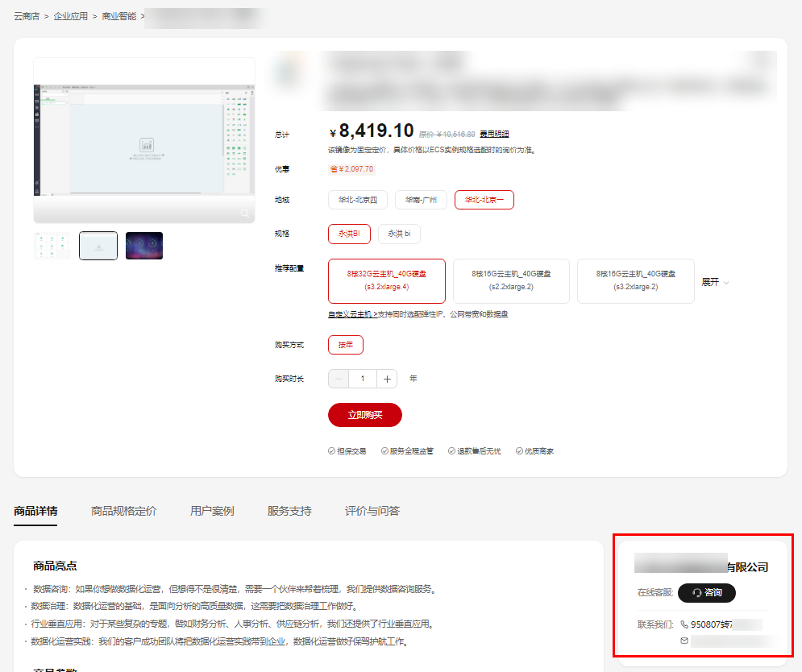
Task: Choose spec 永洪BI
Action: click(x=349, y=234)
